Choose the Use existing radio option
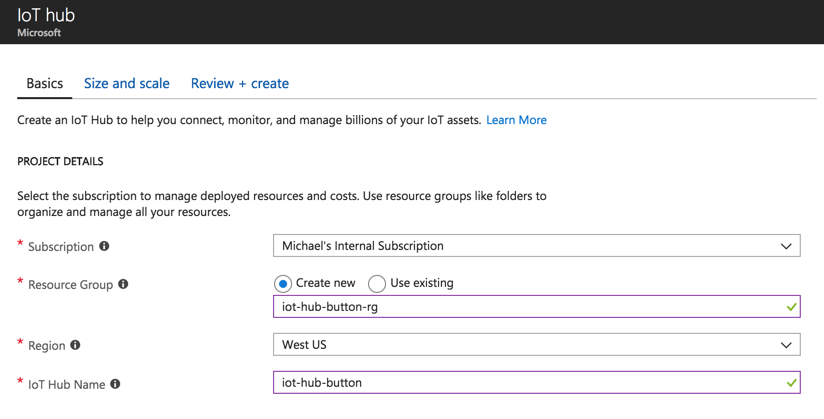The width and height of the screenshot is (824, 419). (377, 284)
